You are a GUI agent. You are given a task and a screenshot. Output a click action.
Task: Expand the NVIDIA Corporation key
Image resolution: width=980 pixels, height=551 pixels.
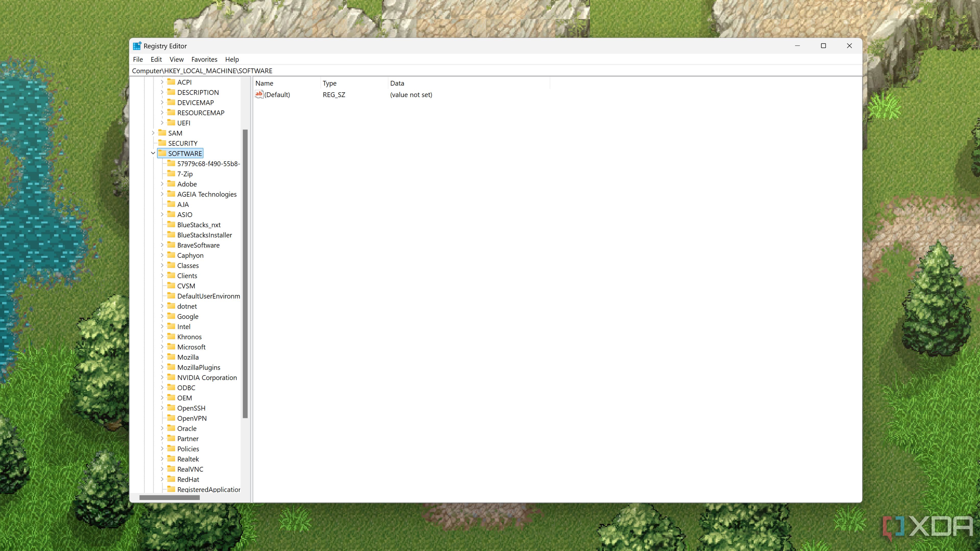(x=162, y=378)
